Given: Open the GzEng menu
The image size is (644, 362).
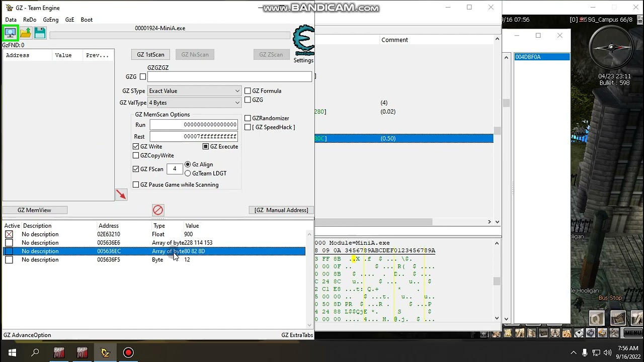Looking at the screenshot, I should (51, 20).
